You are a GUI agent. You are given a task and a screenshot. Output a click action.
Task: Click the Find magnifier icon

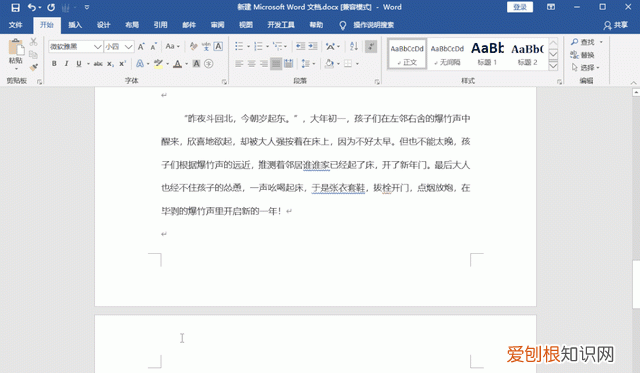575,42
